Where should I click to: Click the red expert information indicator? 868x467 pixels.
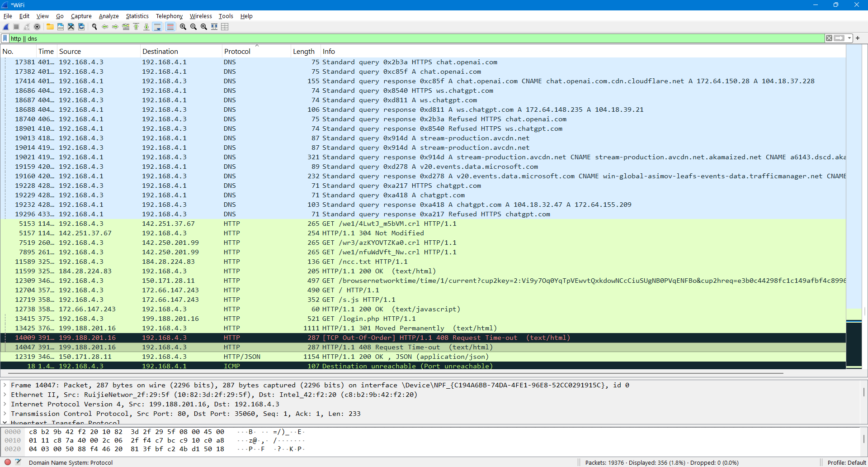coord(8,462)
